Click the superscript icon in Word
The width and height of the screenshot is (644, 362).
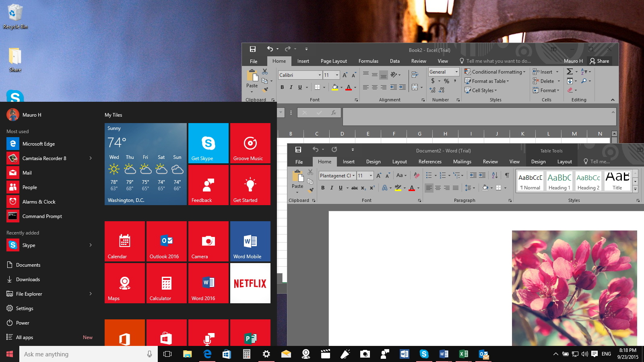[372, 188]
